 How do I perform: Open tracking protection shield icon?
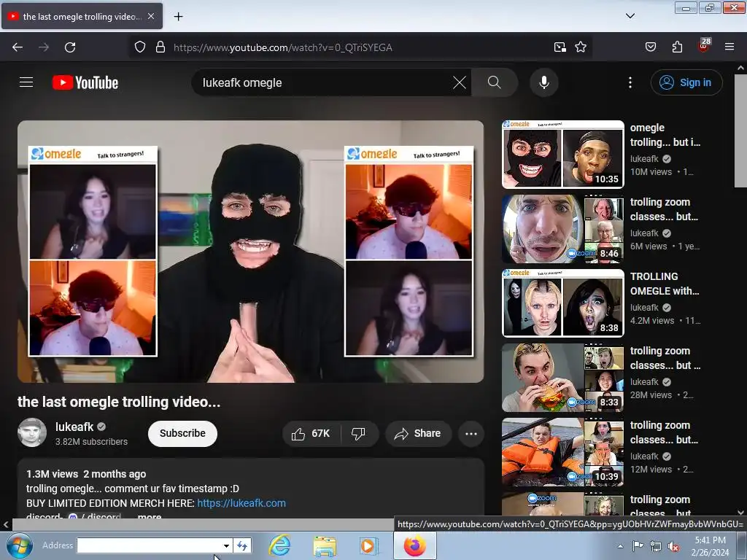coord(139,47)
